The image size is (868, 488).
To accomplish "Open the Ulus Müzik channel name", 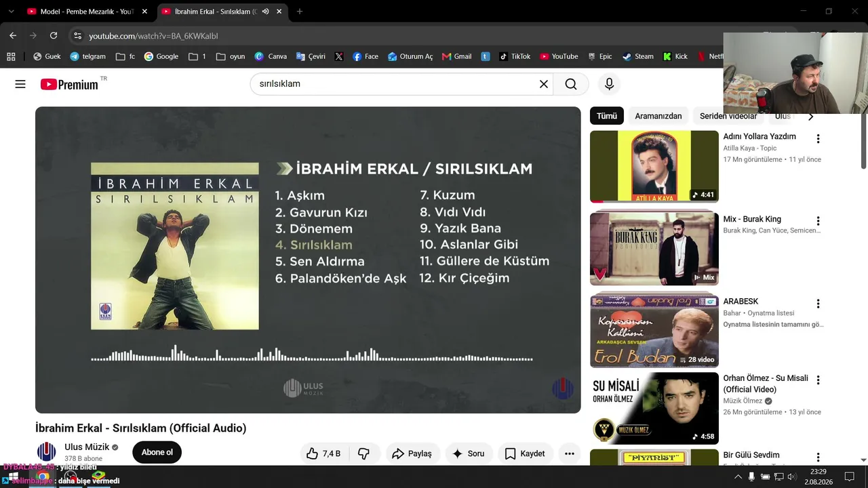I will [87, 447].
